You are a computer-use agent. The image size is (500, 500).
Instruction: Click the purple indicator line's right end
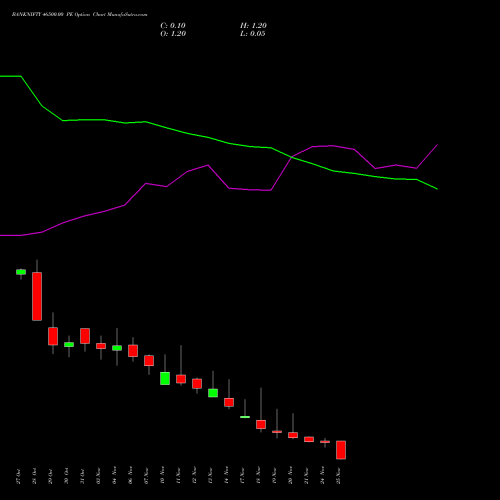[x=437, y=145]
